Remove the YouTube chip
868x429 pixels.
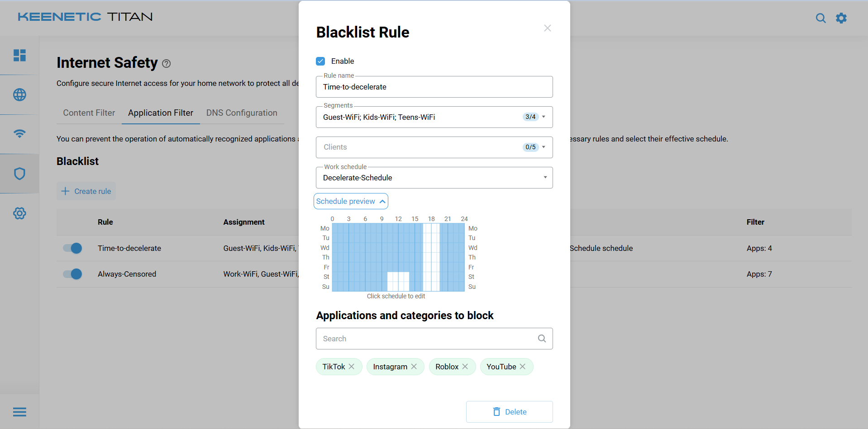tap(523, 367)
